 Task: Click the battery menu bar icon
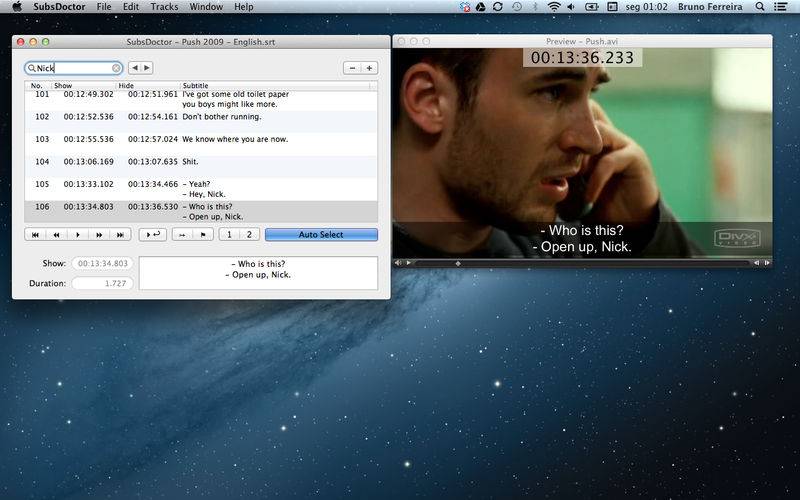(591, 7)
